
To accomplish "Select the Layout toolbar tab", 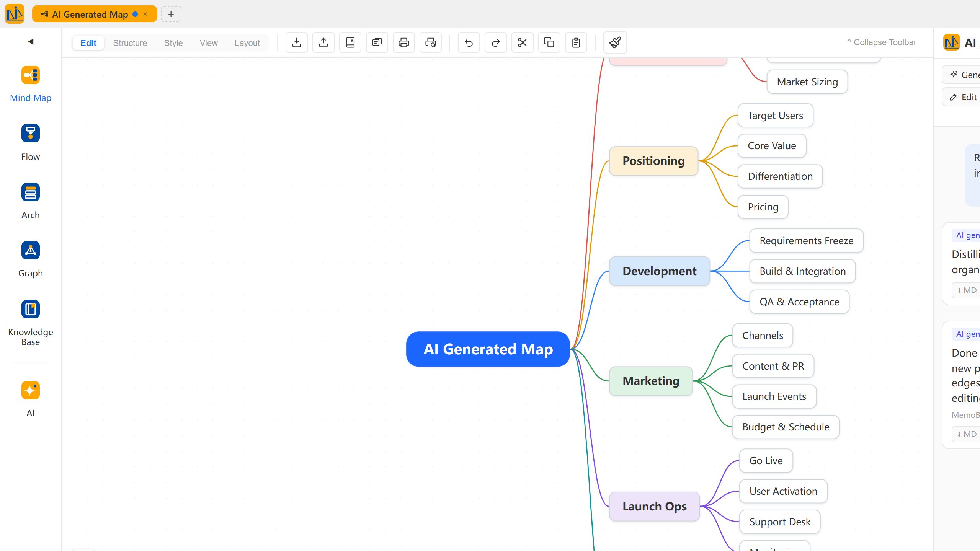I will click(247, 43).
